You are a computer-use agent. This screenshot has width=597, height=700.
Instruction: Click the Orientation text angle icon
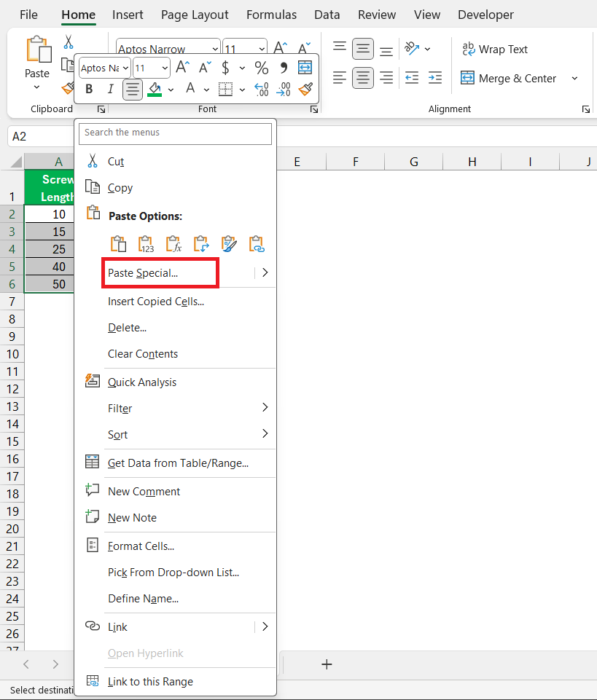point(412,48)
